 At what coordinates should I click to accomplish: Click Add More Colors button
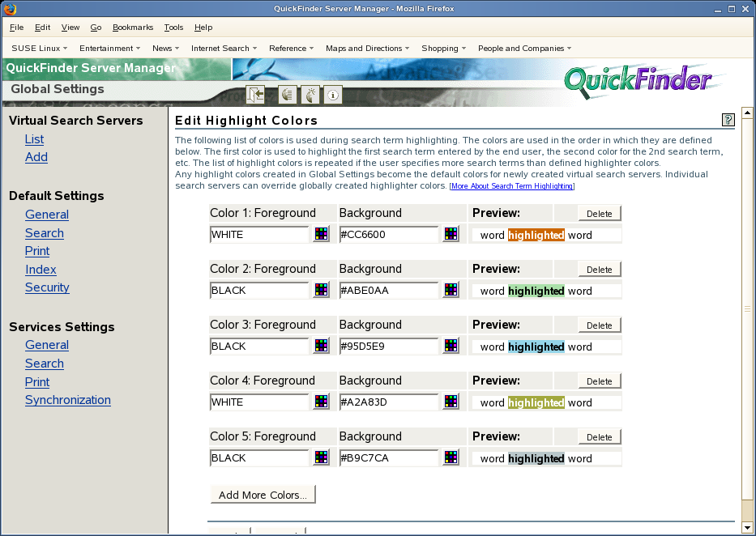[x=263, y=495]
